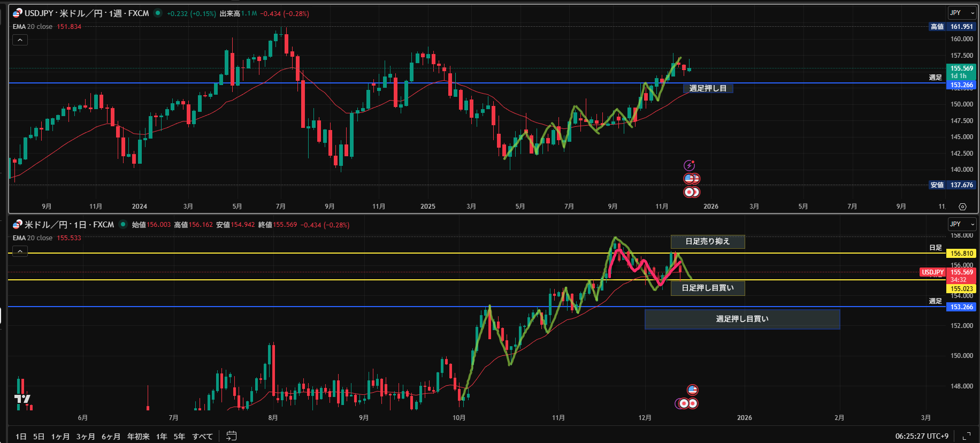
Task: Select the 週足押し目買い rectangle annotation
Action: tap(742, 319)
